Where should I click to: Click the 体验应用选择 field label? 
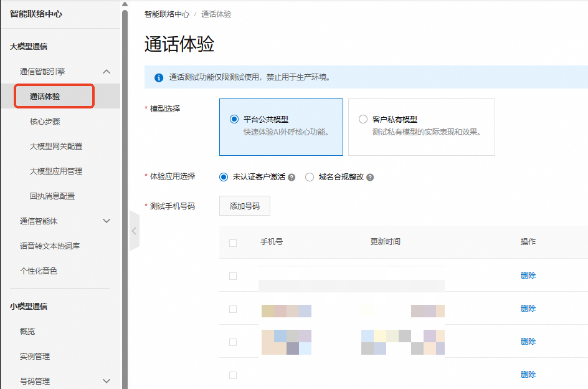point(173,176)
